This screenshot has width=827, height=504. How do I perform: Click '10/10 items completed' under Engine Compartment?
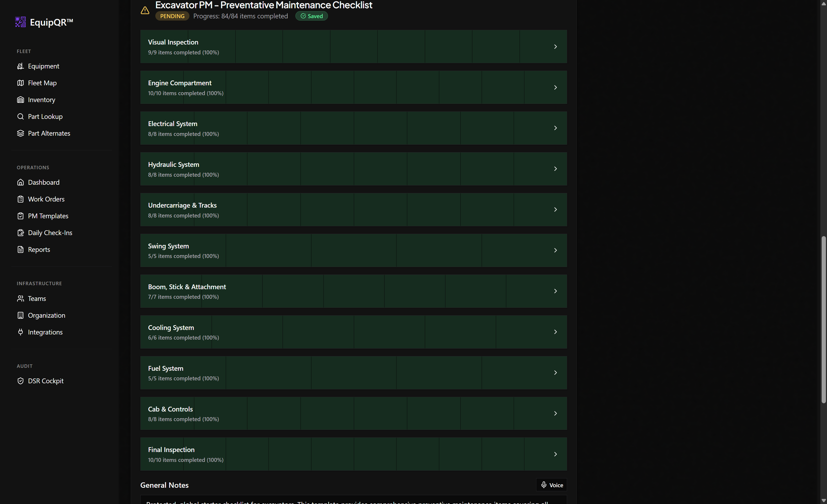186,93
